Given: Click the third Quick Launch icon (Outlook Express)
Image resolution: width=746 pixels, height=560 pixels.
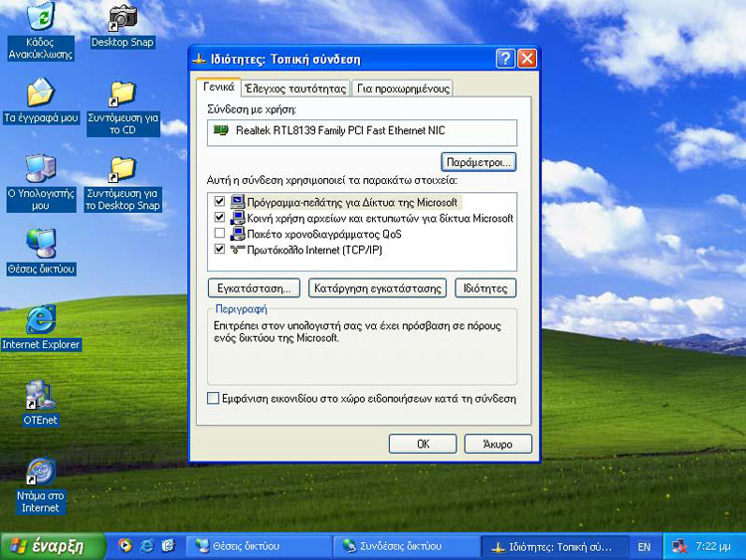Looking at the screenshot, I should pyautogui.click(x=168, y=545).
